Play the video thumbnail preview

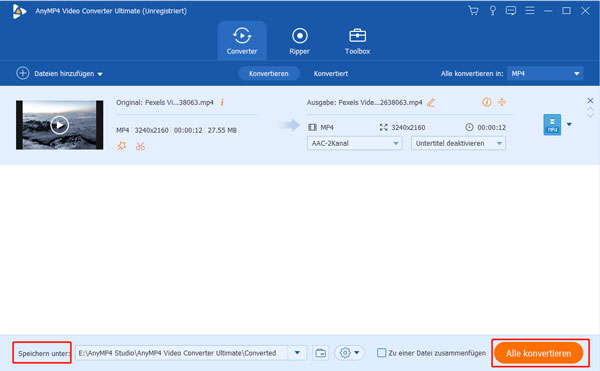click(59, 125)
